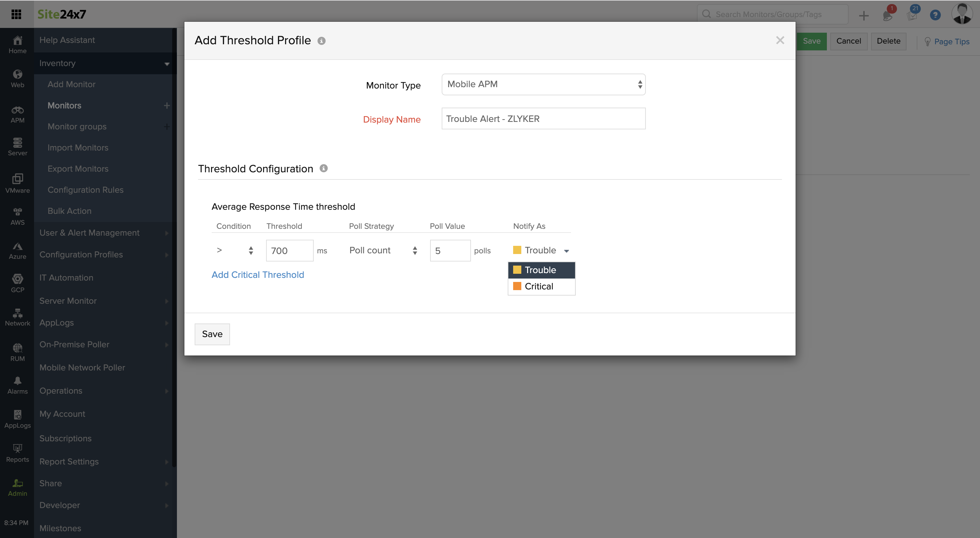Click info icon beside Add Threshold Profile

coord(322,41)
